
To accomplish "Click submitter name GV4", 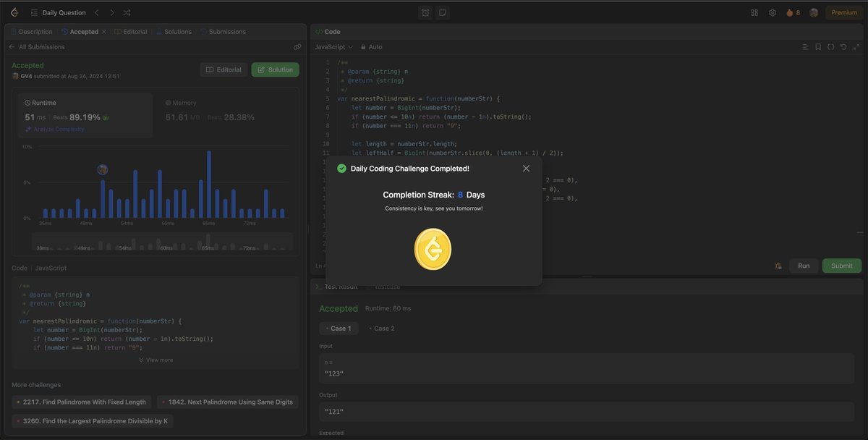I will coord(26,76).
